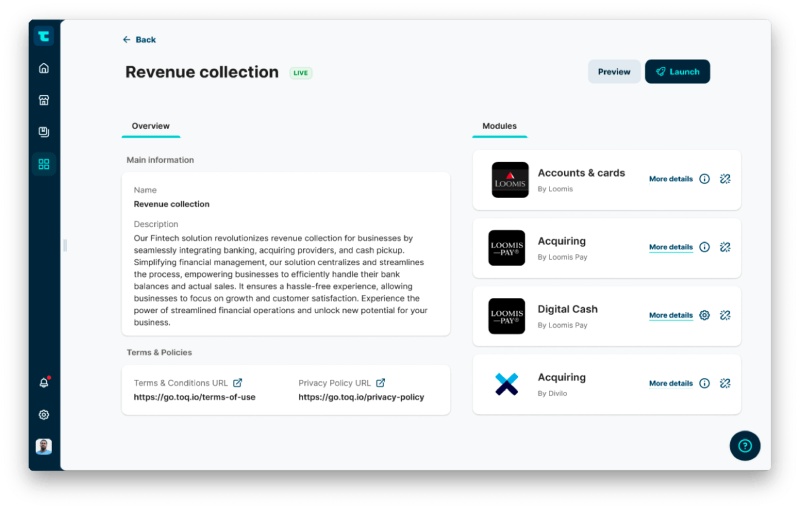800x509 pixels.
Task: Click the sidebar collapse handle
Action: click(x=64, y=245)
